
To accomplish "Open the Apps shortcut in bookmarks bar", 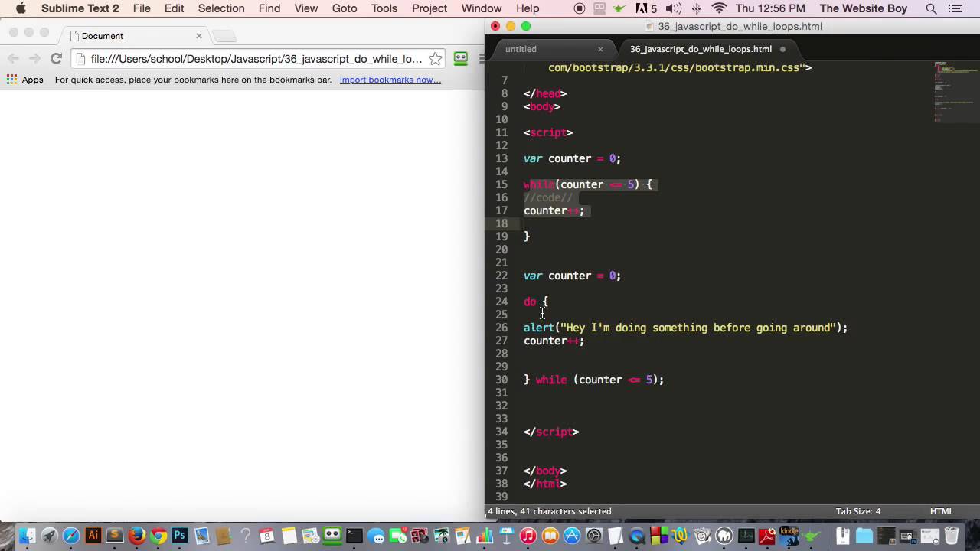I will pyautogui.click(x=24, y=80).
